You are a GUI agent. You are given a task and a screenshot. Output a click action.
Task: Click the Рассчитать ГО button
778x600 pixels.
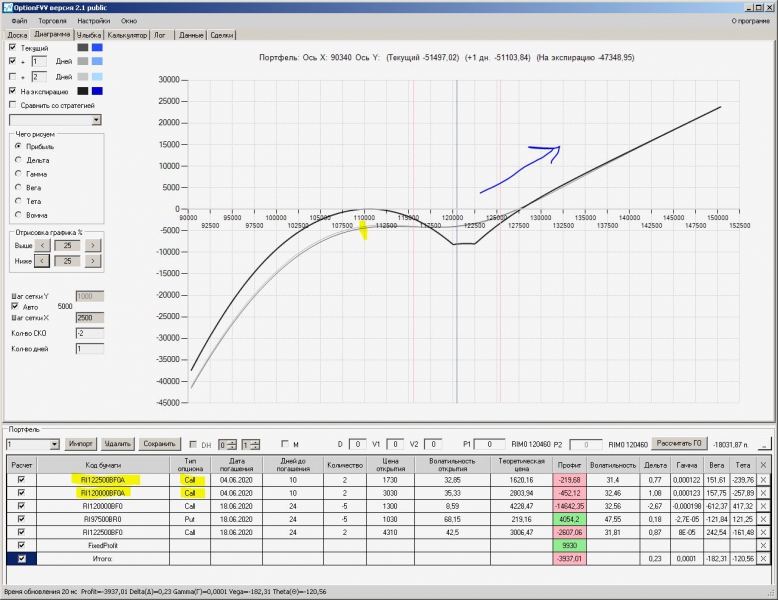click(x=679, y=443)
